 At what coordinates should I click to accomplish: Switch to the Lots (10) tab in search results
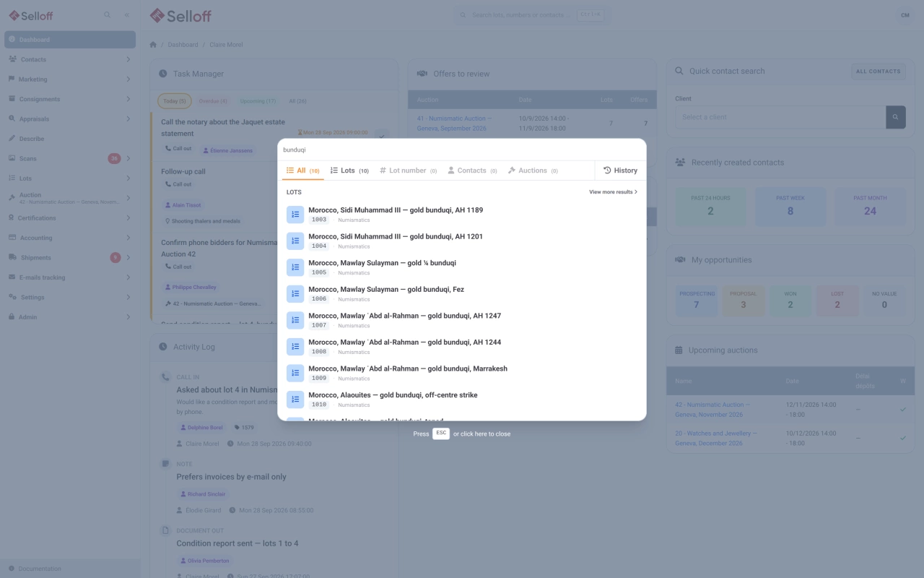pos(349,171)
